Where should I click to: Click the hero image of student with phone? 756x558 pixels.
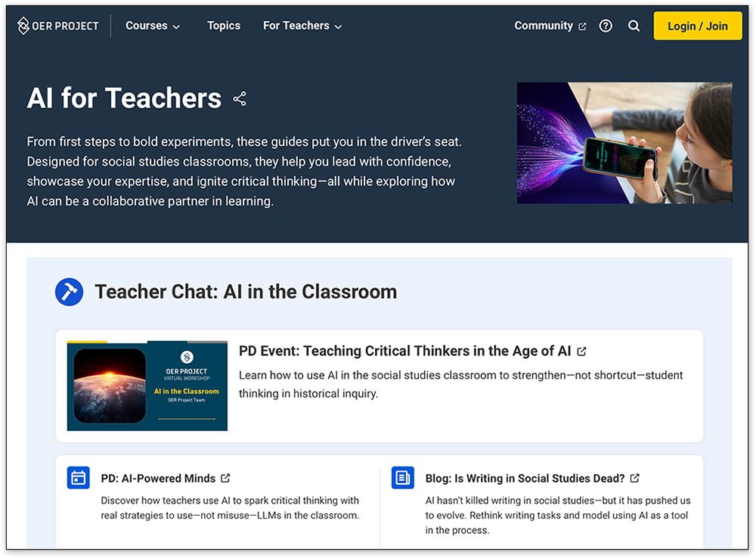(x=624, y=143)
